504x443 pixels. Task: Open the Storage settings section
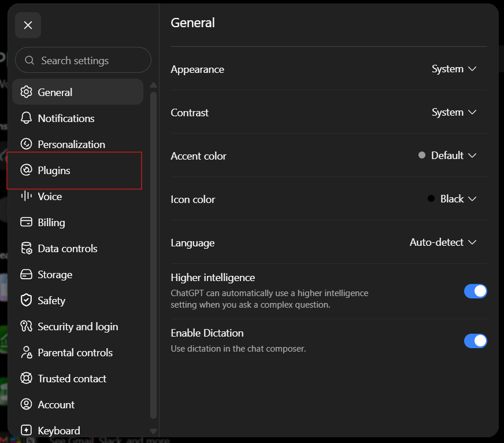78,275
